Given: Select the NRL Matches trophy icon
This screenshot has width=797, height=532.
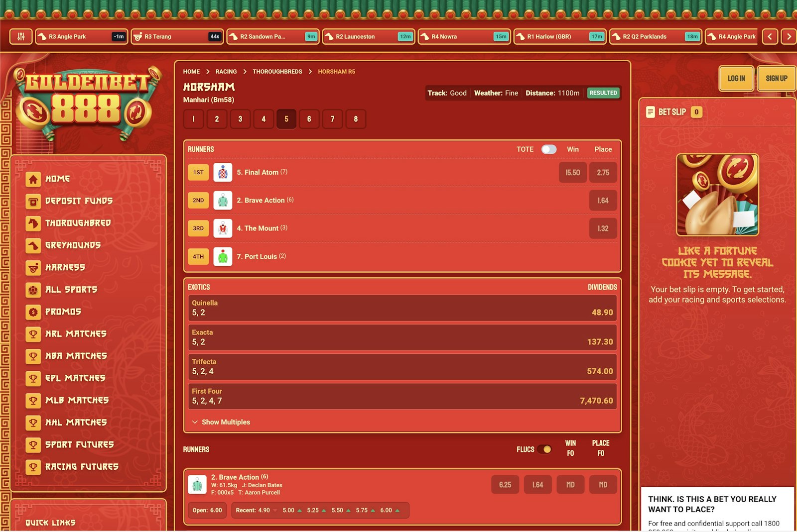Looking at the screenshot, I should (x=33, y=334).
